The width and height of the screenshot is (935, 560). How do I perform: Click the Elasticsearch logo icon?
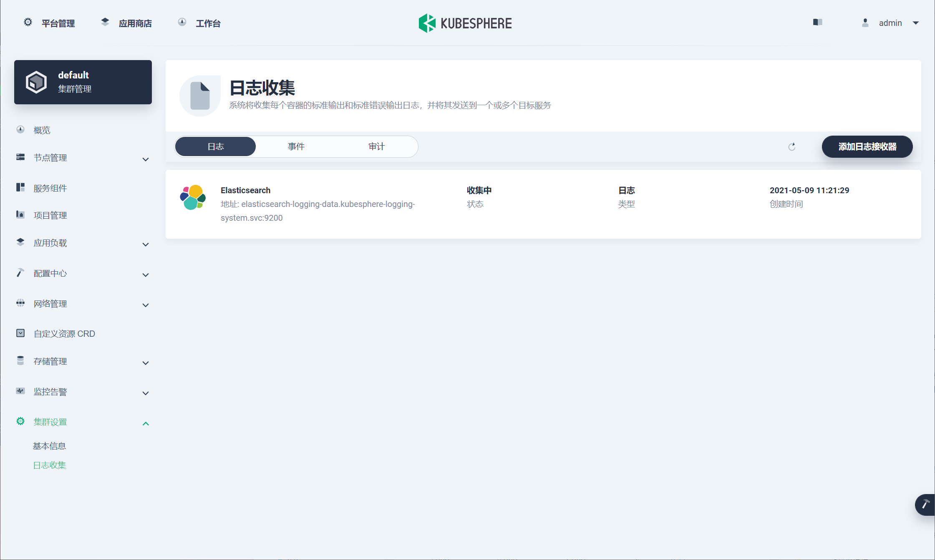click(x=193, y=197)
